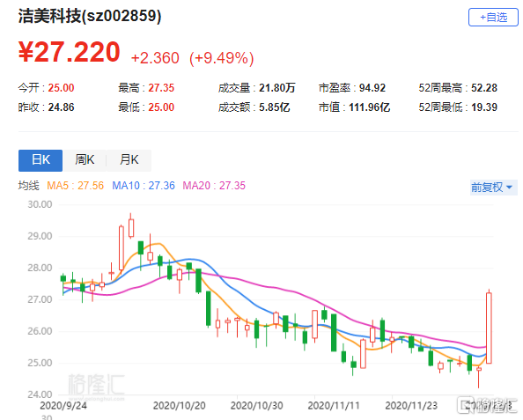Select the MA10 : 27.36 indicator label
The width and height of the screenshot is (523, 420).
tap(144, 186)
